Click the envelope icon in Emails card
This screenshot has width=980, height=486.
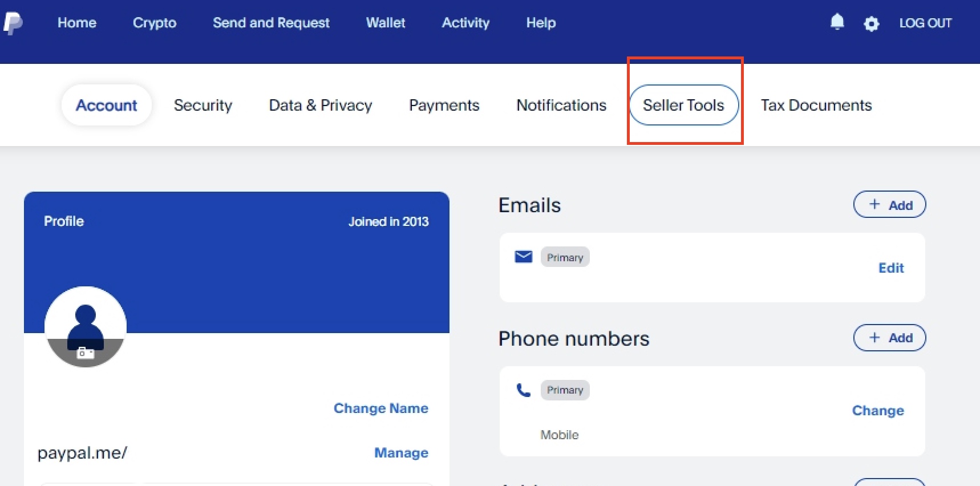pos(523,257)
